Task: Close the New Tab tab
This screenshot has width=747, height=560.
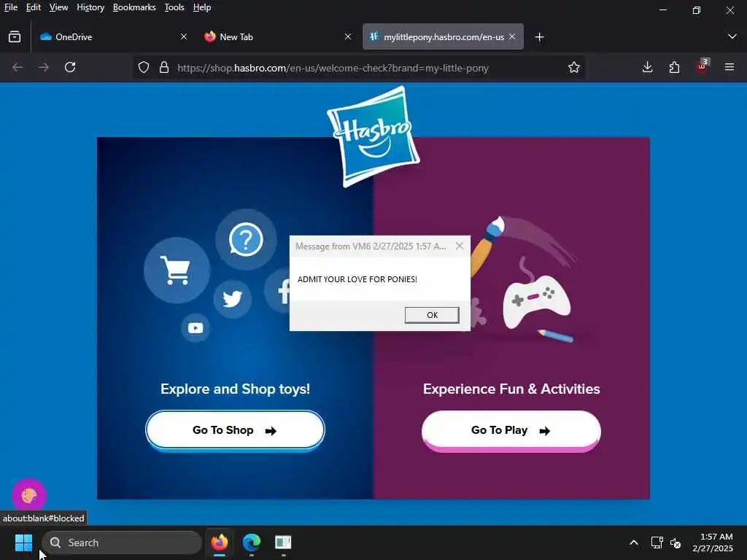Action: point(348,36)
